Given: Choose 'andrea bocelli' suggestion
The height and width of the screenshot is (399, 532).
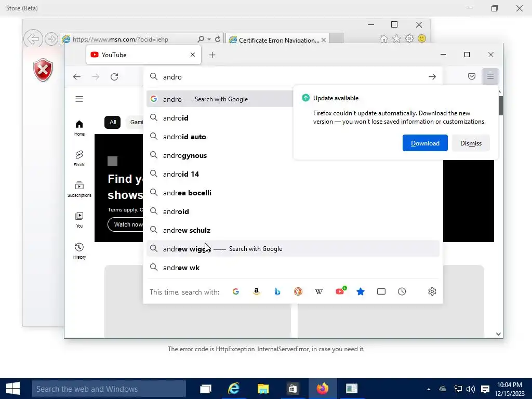Looking at the screenshot, I should click(x=293, y=193).
